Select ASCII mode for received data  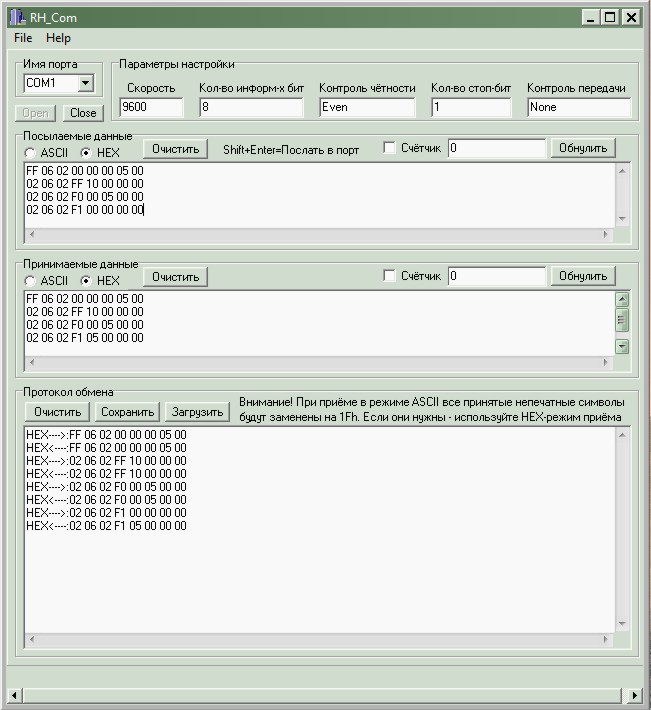(30, 281)
